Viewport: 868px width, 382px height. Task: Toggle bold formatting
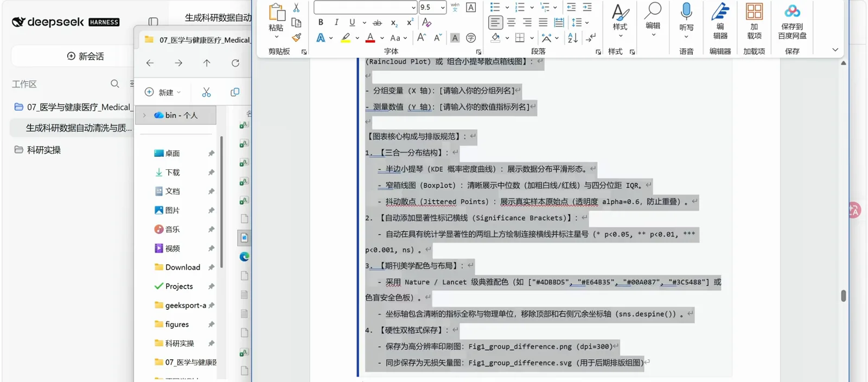pos(321,22)
